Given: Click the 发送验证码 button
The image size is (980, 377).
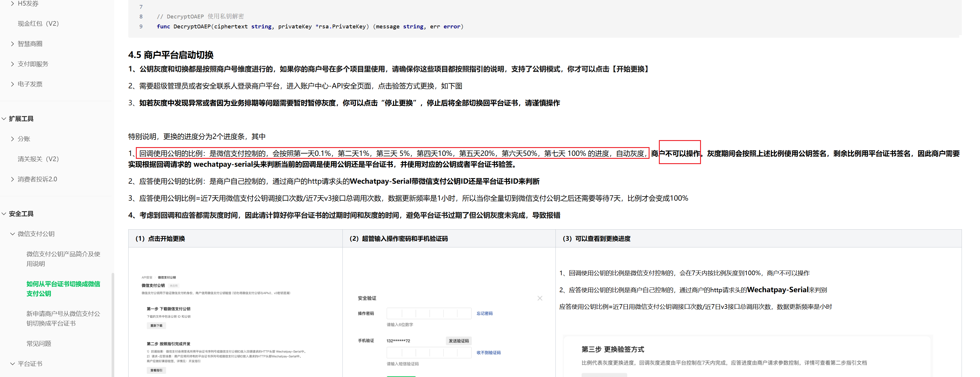Looking at the screenshot, I should (x=458, y=341).
